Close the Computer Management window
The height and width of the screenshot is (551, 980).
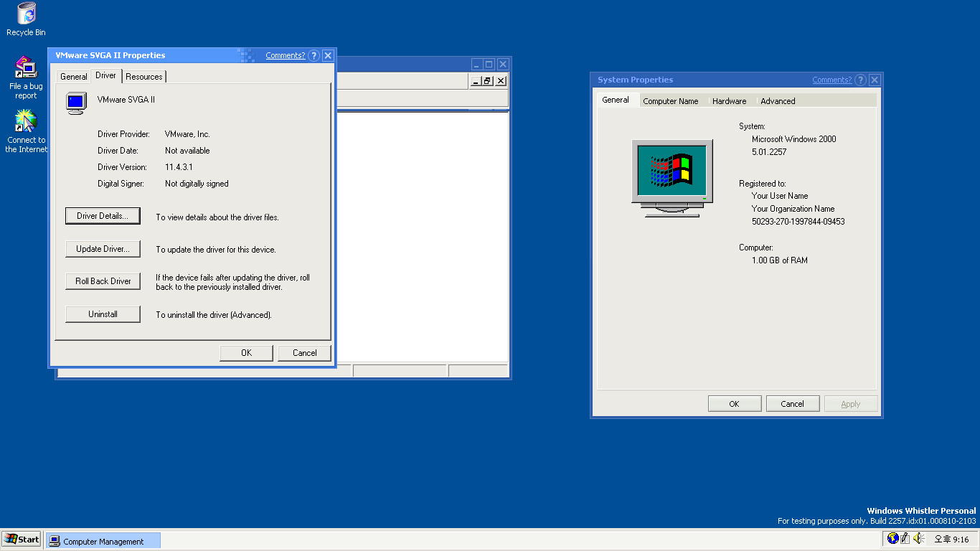click(504, 64)
